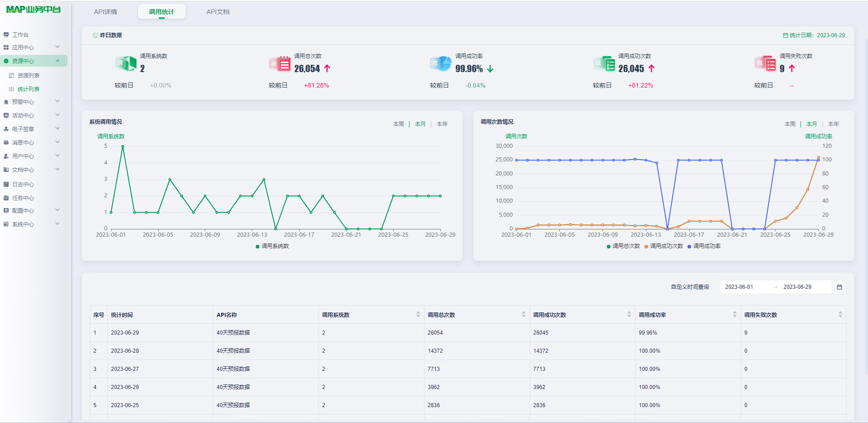Open the date picker calendar icon
The width and height of the screenshot is (868, 423).
[839, 287]
